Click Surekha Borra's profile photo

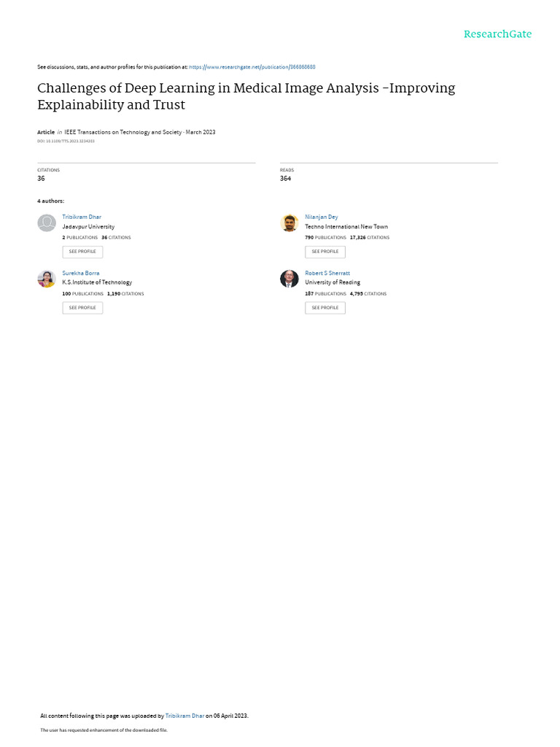click(47, 279)
